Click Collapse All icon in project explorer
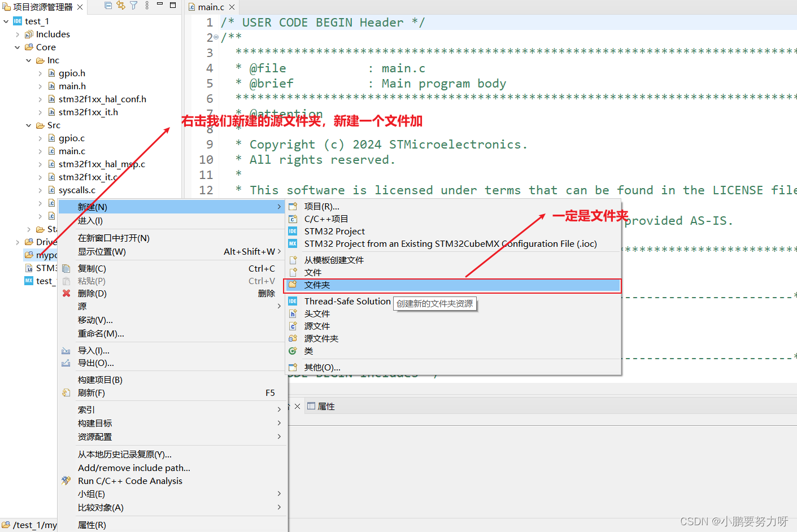The width and height of the screenshot is (797, 532). pos(108,6)
